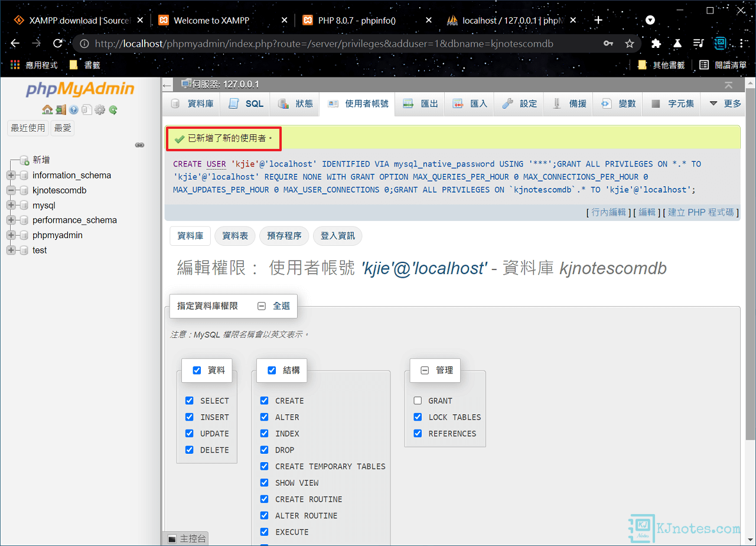Viewport: 756px width, 546px height.
Task: Open the 設定 settings tab
Action: point(520,104)
